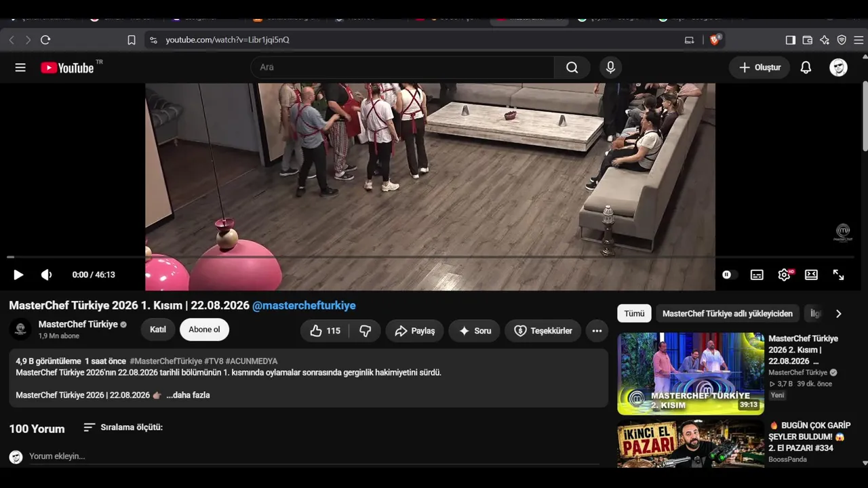868x488 pixels.
Task: Click the search magnifier button
Action: (x=572, y=68)
